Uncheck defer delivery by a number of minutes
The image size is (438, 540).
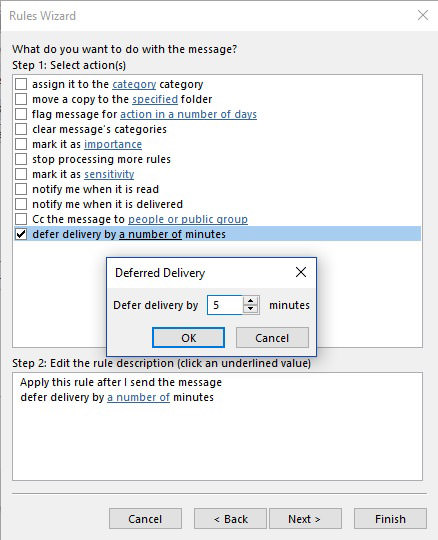[x=21, y=234]
